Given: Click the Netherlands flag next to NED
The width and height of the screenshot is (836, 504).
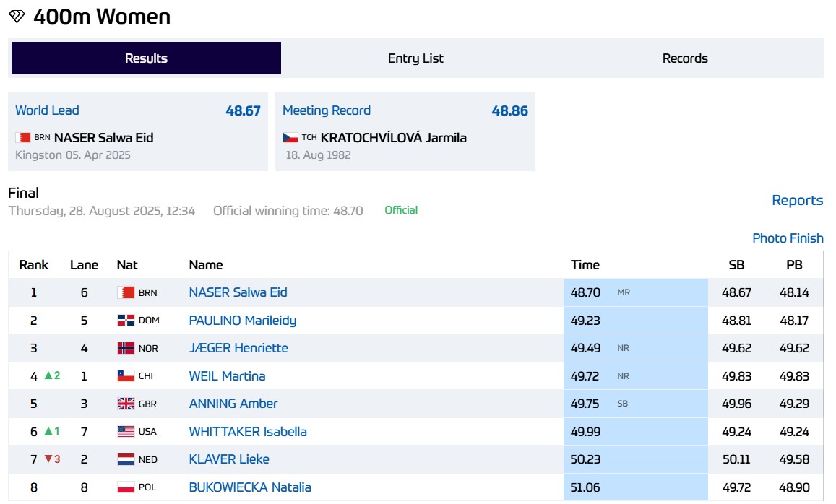Looking at the screenshot, I should 126,459.
